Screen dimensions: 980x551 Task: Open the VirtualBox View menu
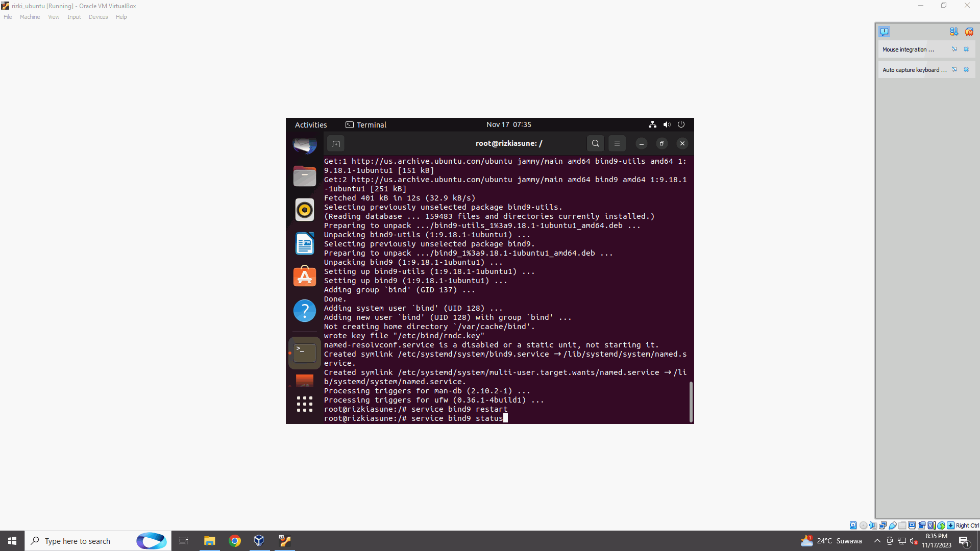[x=54, y=17]
